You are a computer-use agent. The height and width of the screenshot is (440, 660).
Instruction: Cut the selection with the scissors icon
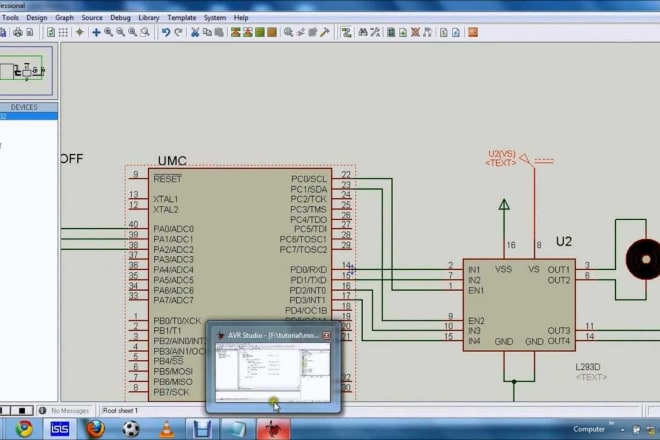195,32
